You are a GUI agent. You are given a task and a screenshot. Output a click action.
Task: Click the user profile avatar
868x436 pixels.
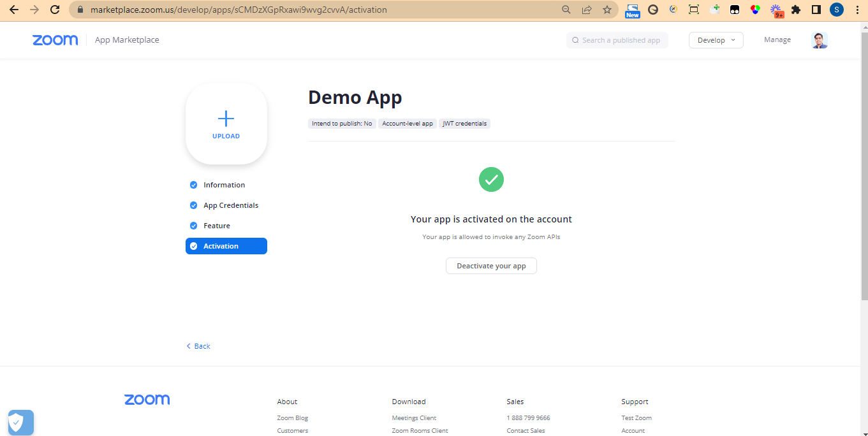point(819,40)
